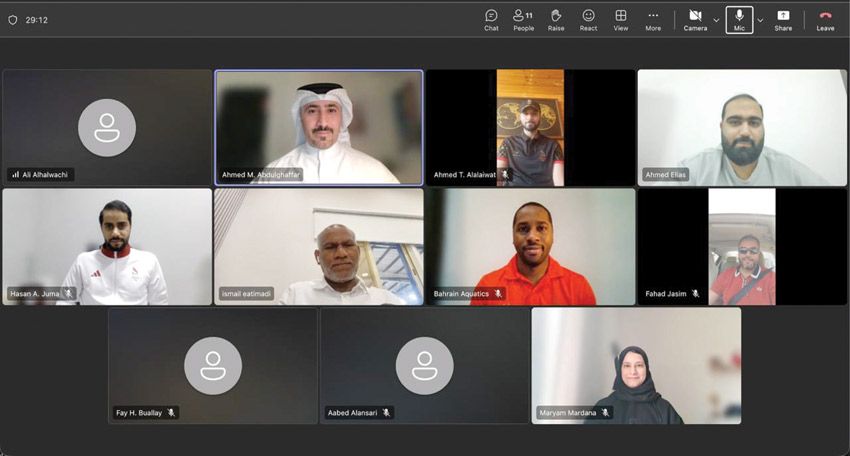Expand the Camera options dropdown arrow

pyautogui.click(x=716, y=20)
